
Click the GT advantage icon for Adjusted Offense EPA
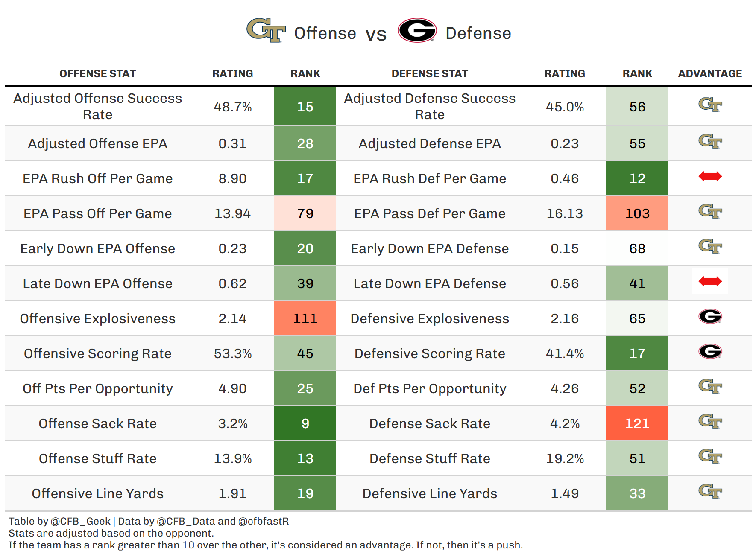(710, 141)
